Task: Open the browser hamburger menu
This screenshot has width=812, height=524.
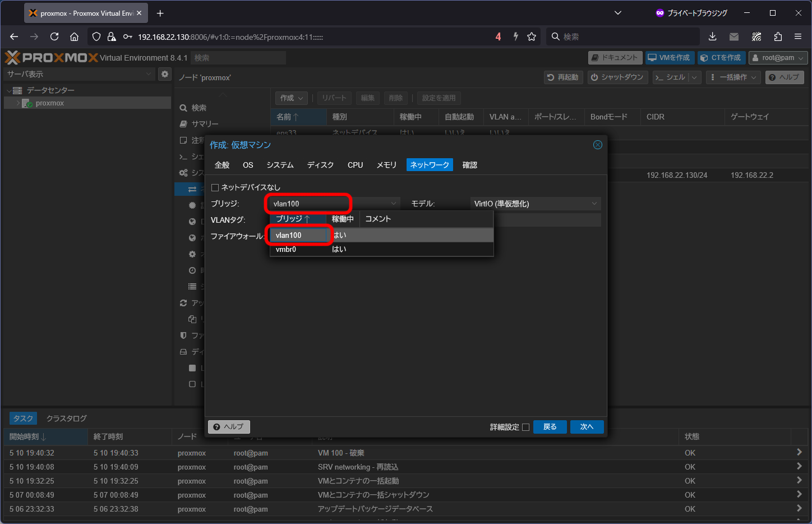Action: point(798,36)
